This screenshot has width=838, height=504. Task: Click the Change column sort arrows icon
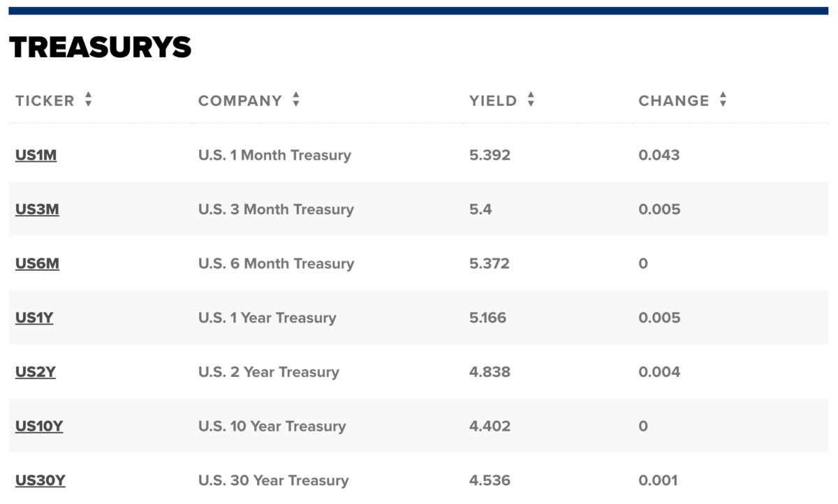tap(723, 100)
